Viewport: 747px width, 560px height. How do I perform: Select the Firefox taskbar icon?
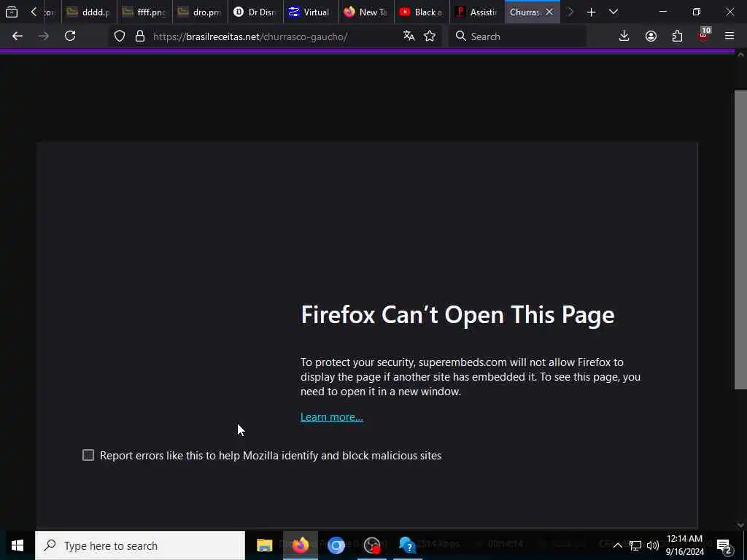pyautogui.click(x=300, y=545)
